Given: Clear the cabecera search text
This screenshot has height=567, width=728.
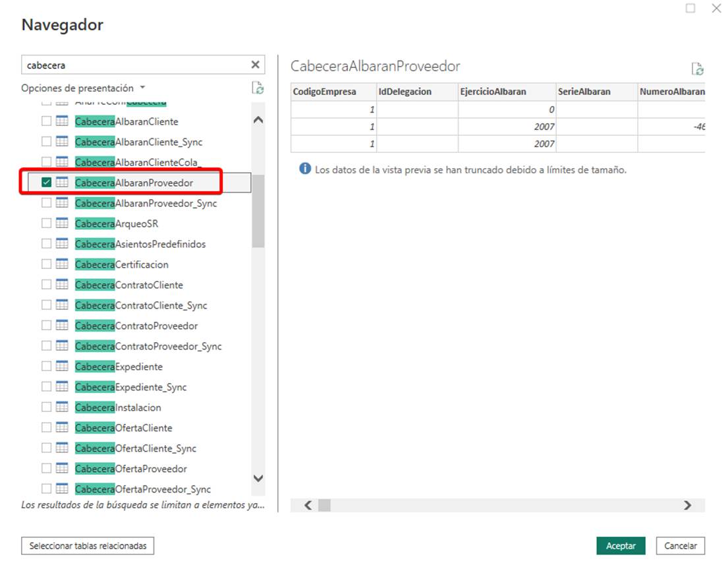Looking at the screenshot, I should pyautogui.click(x=255, y=65).
